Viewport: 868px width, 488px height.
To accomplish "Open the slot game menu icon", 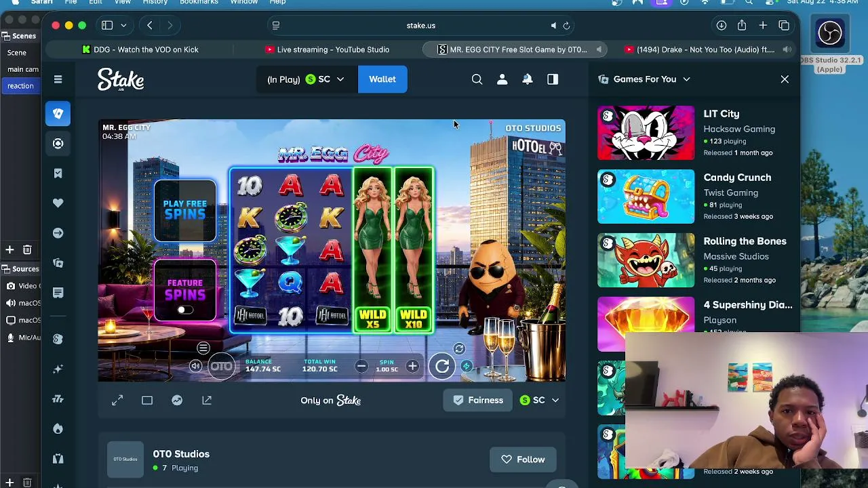I will (x=203, y=348).
